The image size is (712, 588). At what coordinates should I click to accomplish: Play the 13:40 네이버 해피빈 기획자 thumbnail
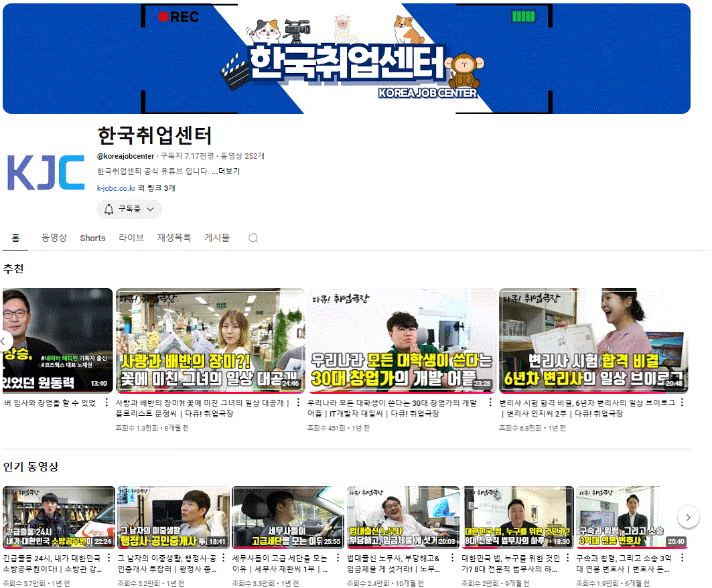click(x=58, y=340)
